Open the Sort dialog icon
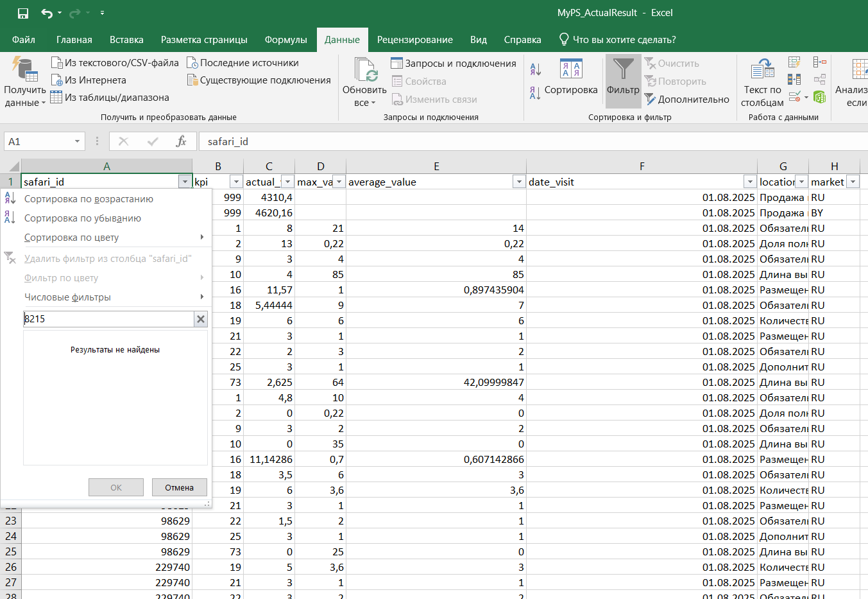Viewport: 868px width, 599px height. (x=571, y=69)
